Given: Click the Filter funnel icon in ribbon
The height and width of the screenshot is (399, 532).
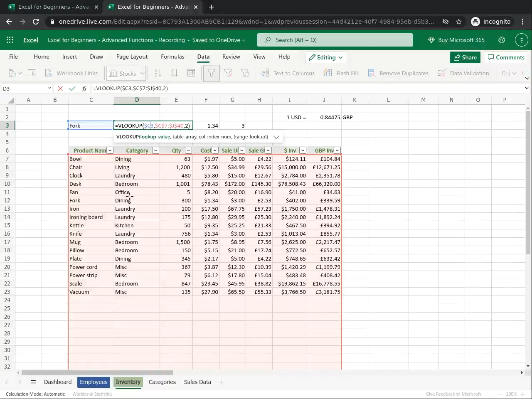Looking at the screenshot, I should (211, 73).
